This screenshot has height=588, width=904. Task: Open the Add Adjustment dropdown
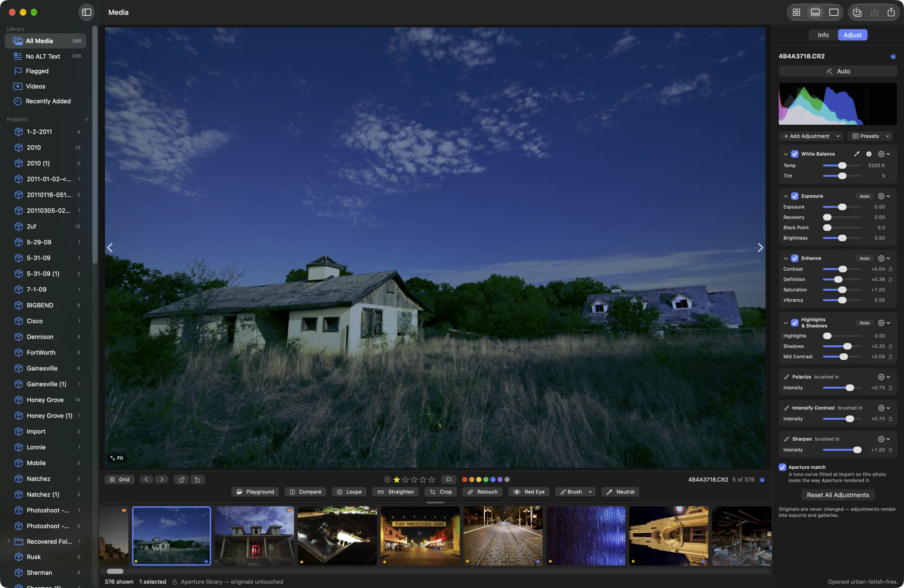[811, 136]
